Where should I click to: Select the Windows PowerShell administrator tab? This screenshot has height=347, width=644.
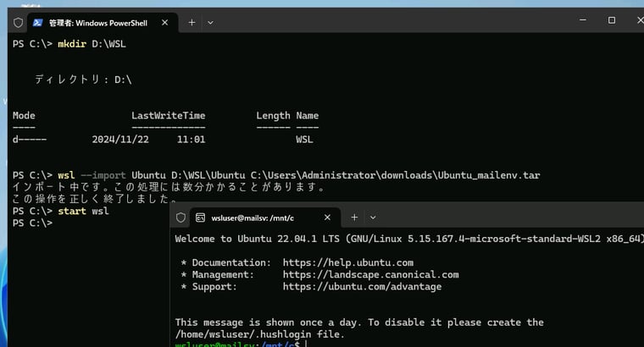tap(103, 23)
